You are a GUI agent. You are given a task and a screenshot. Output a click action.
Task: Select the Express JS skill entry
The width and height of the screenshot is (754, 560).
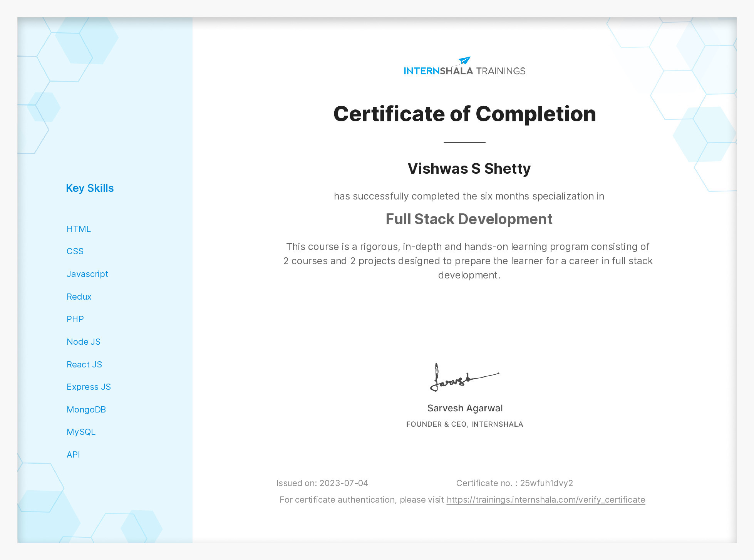[89, 387]
